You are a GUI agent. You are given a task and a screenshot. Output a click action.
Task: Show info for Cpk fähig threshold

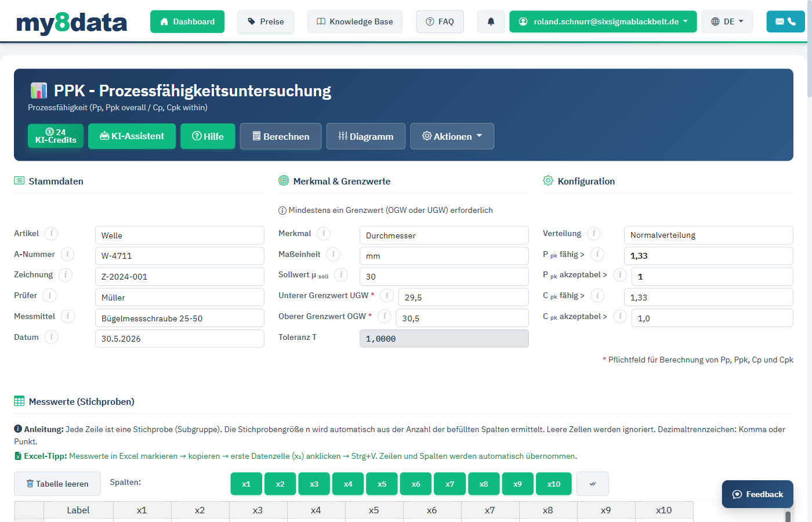click(597, 295)
